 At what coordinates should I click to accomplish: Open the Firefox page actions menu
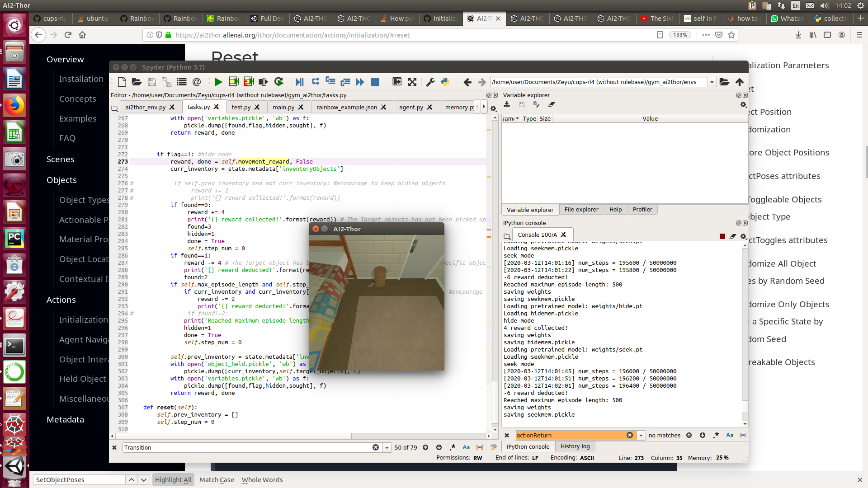point(706,35)
